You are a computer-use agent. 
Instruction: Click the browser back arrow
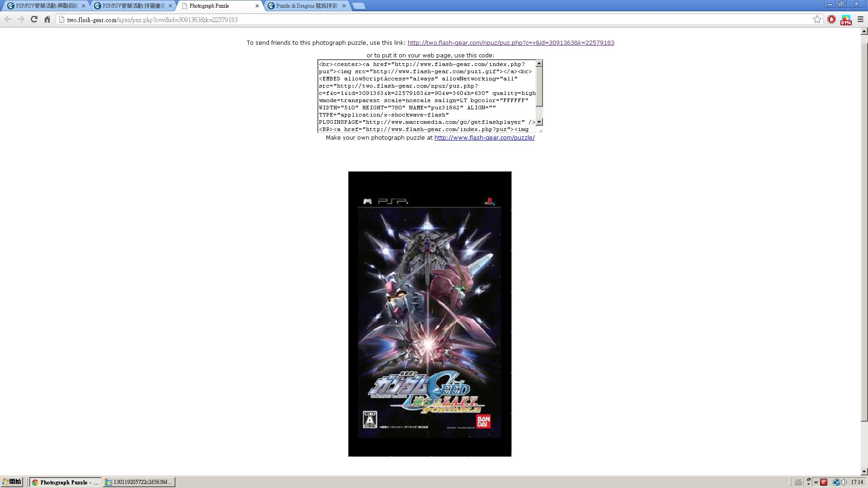[8, 19]
